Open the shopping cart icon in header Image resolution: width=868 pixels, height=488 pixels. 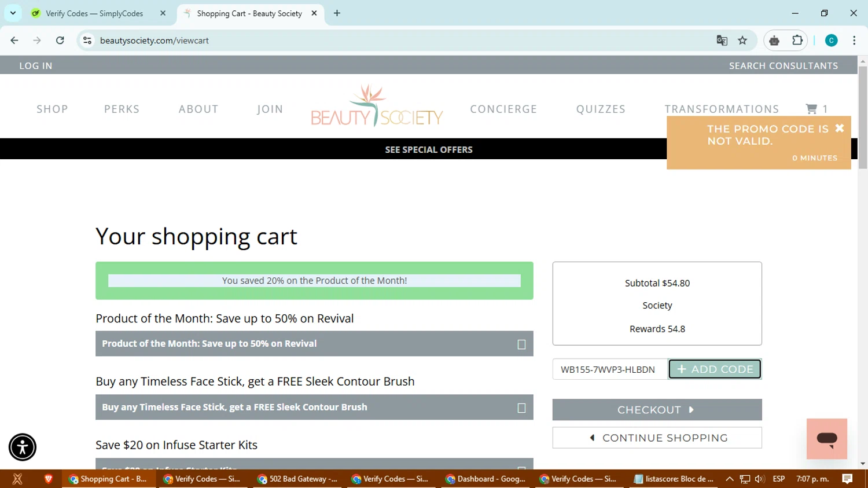click(816, 109)
